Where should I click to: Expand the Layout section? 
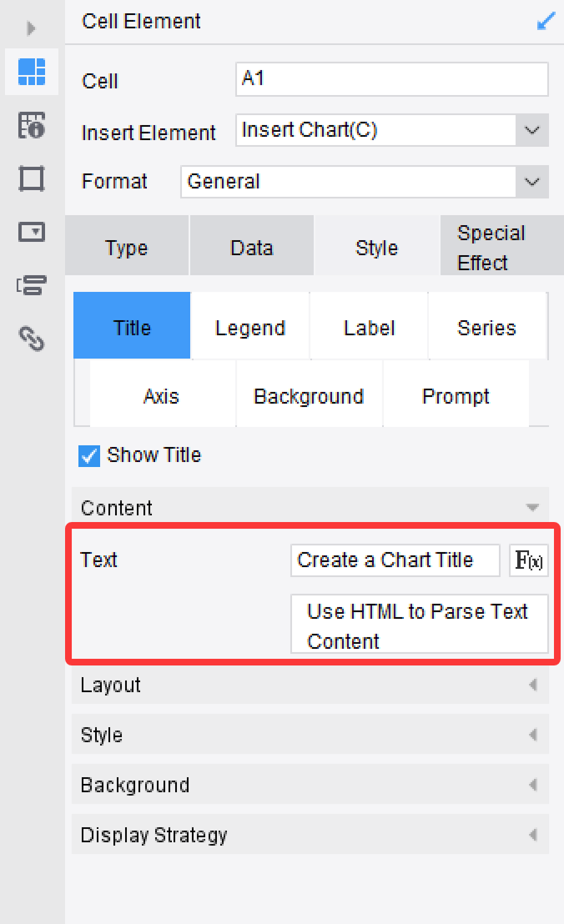[x=310, y=685]
